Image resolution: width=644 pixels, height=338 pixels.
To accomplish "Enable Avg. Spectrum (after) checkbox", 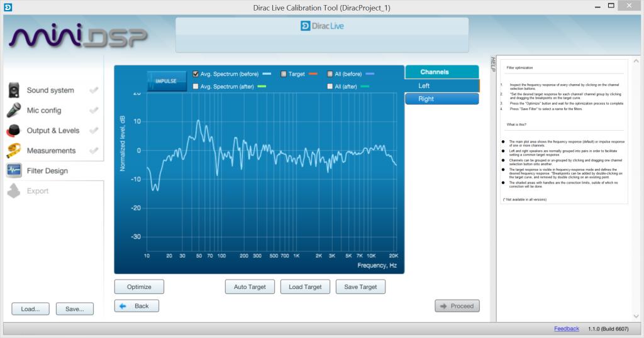I will [x=196, y=86].
